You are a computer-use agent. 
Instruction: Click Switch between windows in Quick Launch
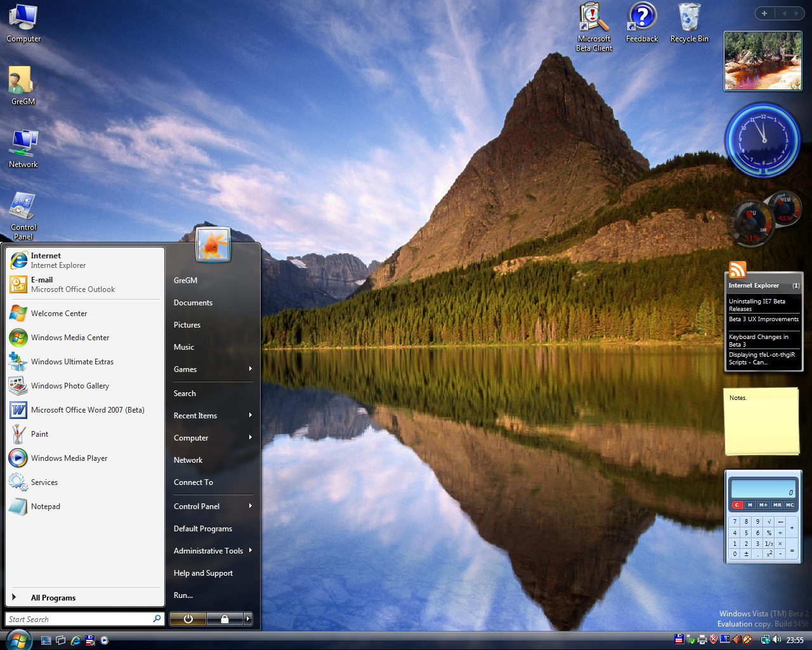point(61,640)
